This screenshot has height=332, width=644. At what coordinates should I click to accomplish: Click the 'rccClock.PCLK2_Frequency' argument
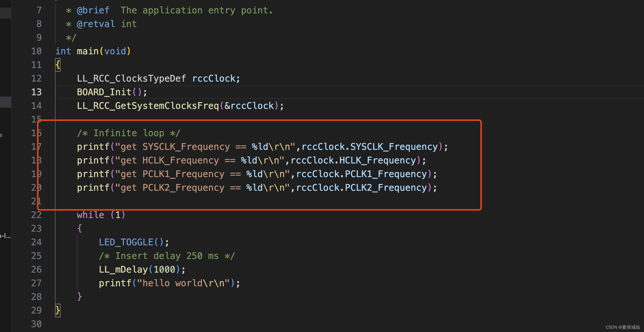[x=361, y=187]
